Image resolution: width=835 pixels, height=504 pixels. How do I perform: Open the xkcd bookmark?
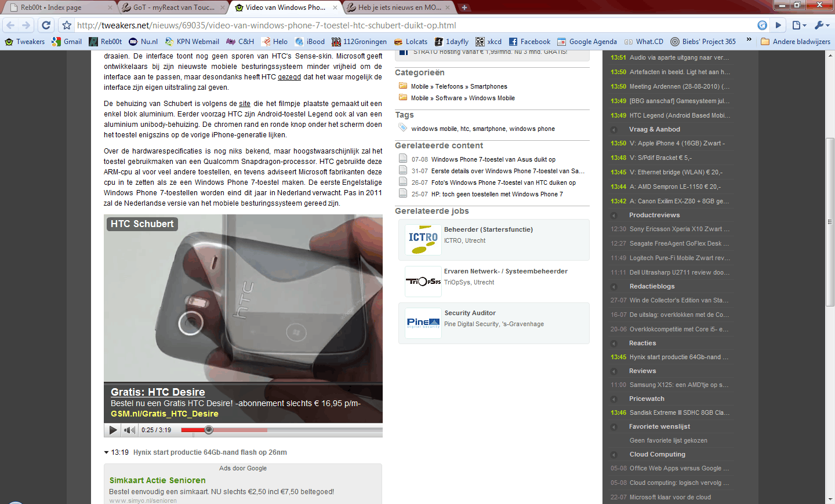[488, 42]
